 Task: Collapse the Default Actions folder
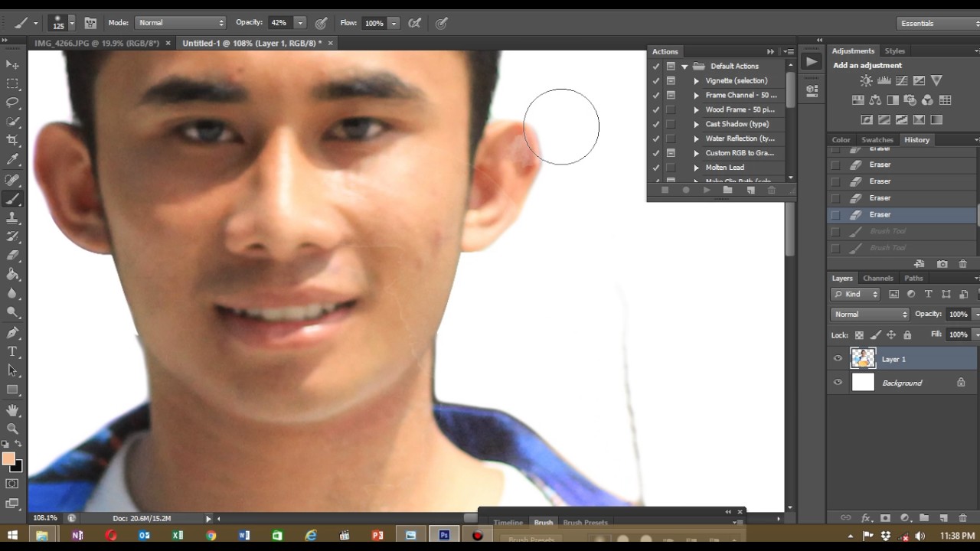pos(684,67)
